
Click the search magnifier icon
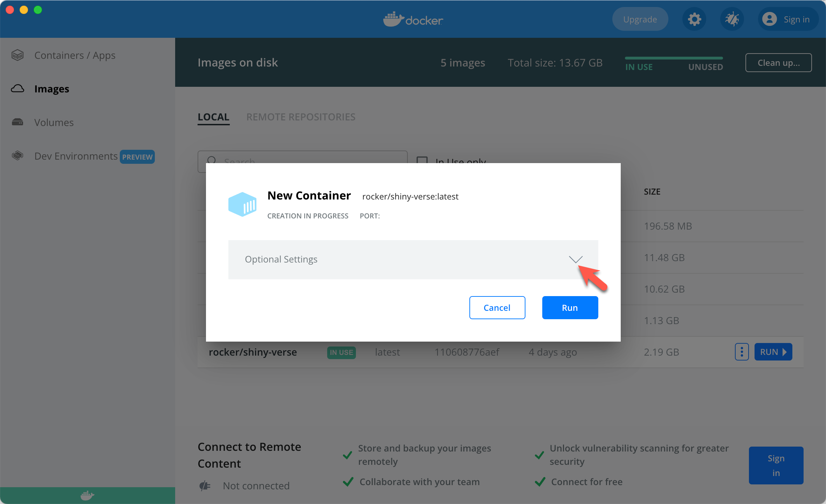tap(212, 161)
